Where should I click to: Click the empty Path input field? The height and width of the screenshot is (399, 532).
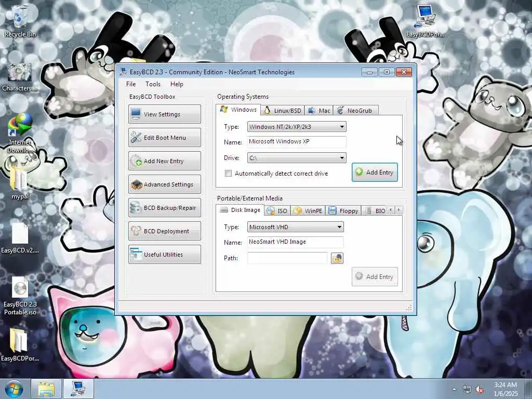coord(287,258)
